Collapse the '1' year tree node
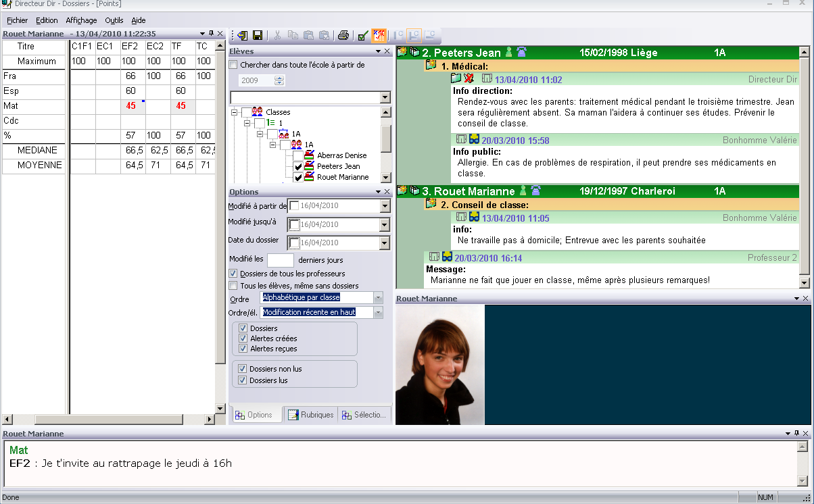This screenshot has height=504, width=814. [x=247, y=124]
